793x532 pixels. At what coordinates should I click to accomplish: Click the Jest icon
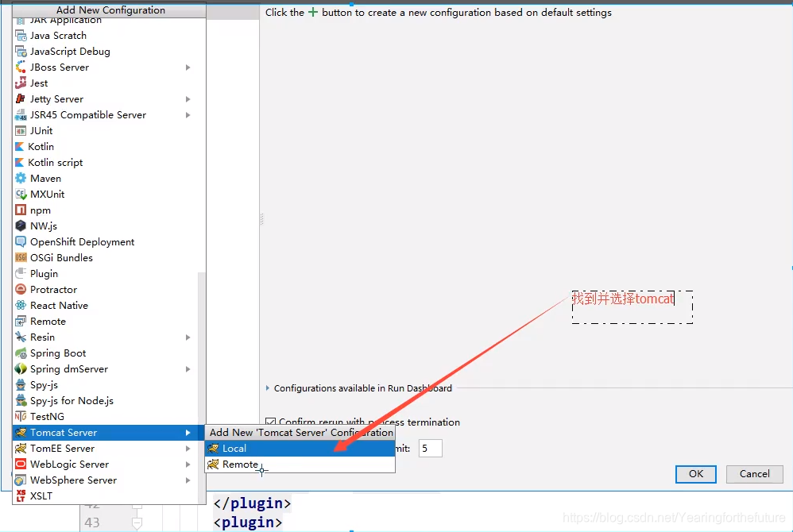(21, 83)
